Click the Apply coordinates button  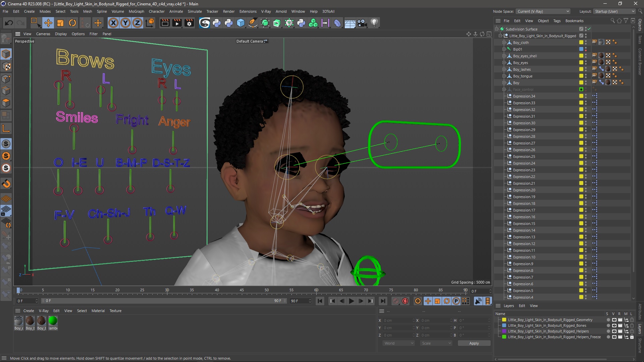474,343
